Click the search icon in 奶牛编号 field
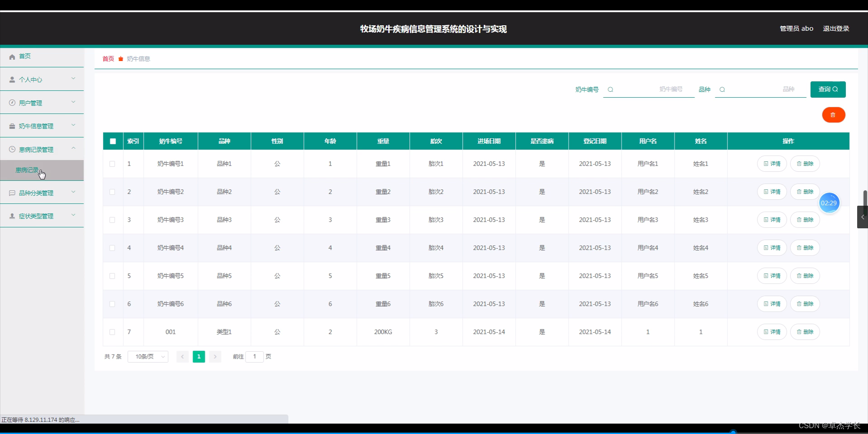This screenshot has height=434, width=868. coord(610,90)
